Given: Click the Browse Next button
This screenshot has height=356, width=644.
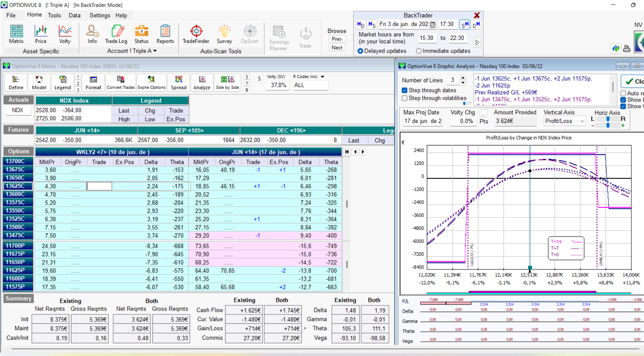Looking at the screenshot, I should 337,48.
